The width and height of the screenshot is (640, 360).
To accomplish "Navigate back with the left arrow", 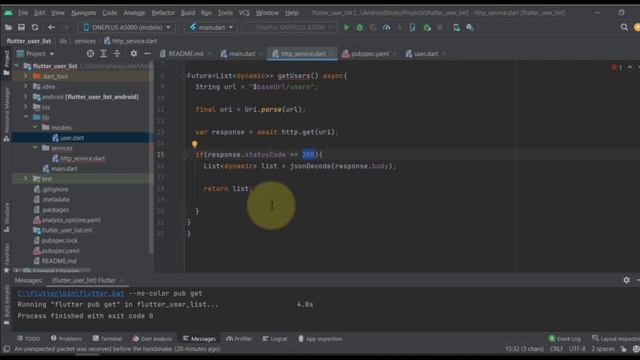I will (51, 27).
